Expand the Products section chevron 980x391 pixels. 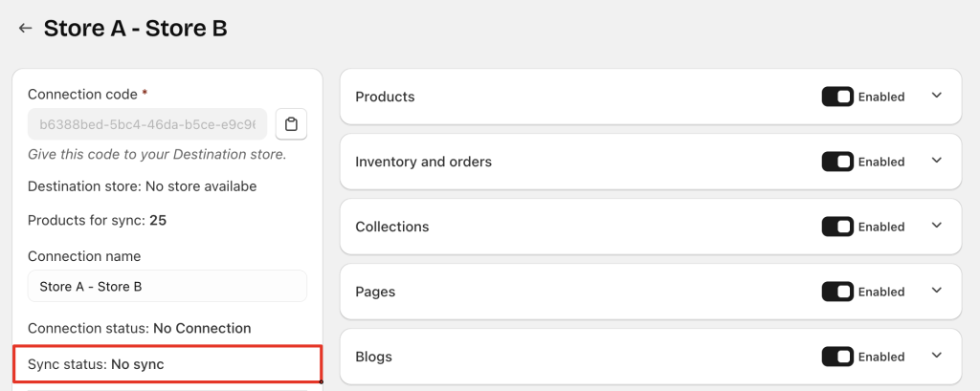pyautogui.click(x=937, y=97)
